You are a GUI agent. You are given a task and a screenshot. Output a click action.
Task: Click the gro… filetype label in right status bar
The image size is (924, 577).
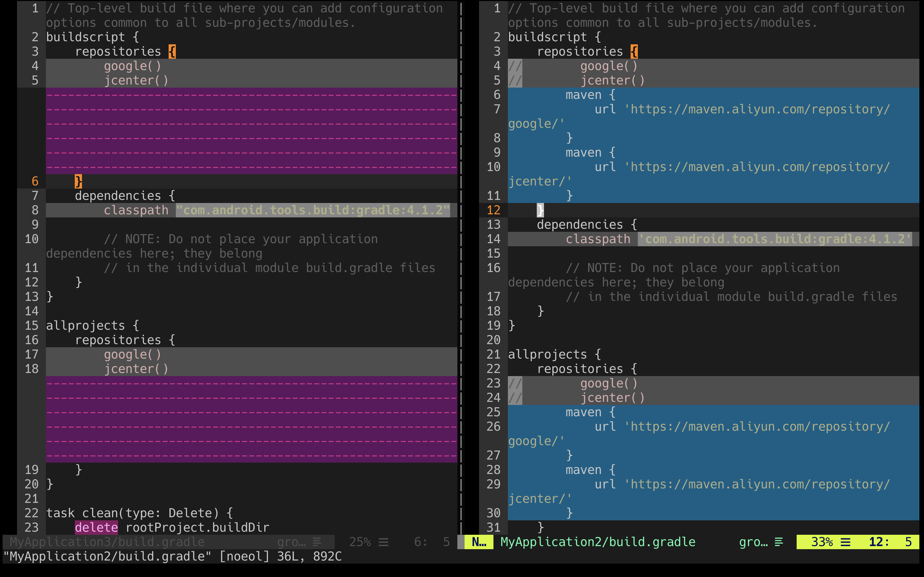[x=753, y=542]
